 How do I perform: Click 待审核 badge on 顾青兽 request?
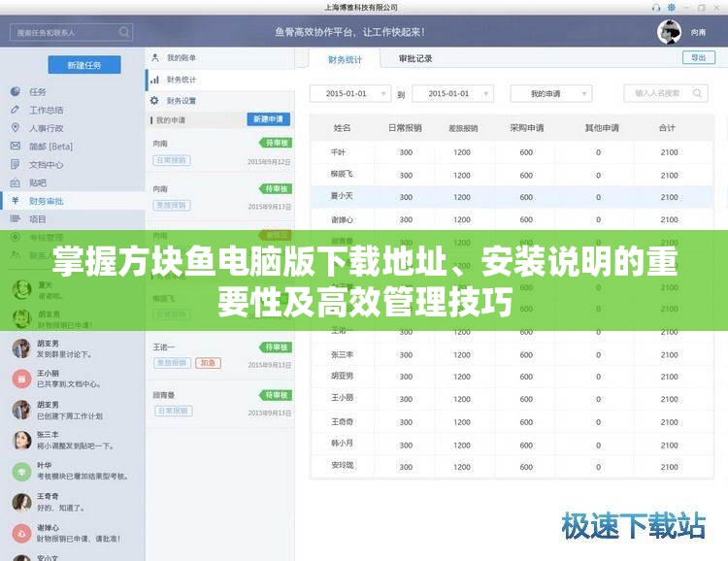[276, 395]
